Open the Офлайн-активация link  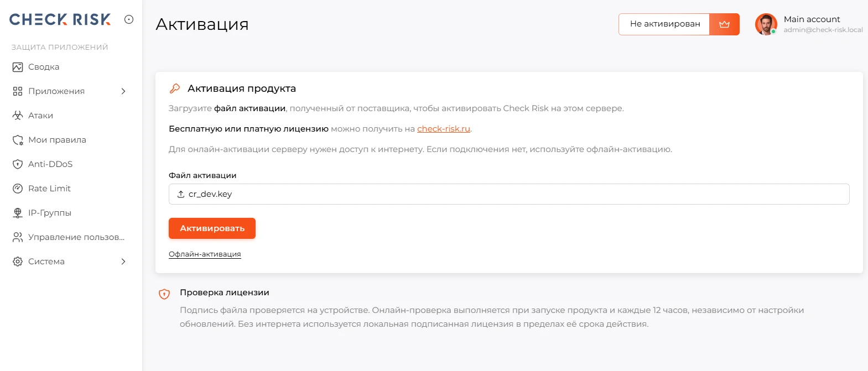coord(205,254)
